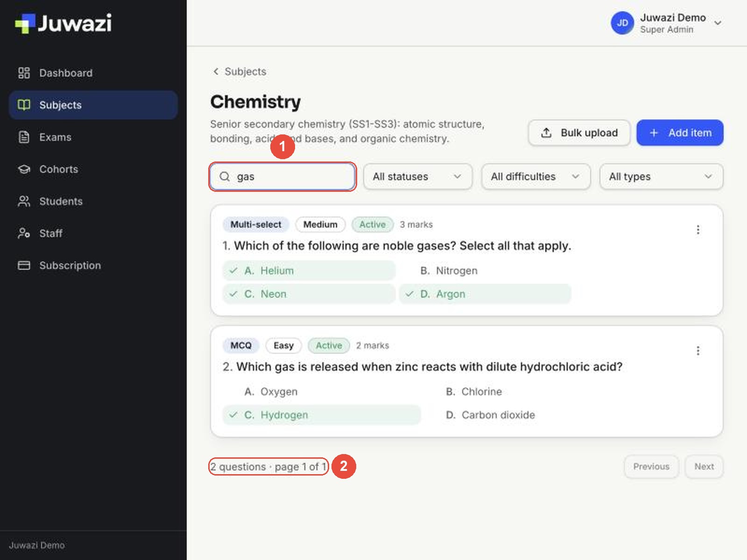Click the Subjects book icon in sidebar

click(x=24, y=105)
